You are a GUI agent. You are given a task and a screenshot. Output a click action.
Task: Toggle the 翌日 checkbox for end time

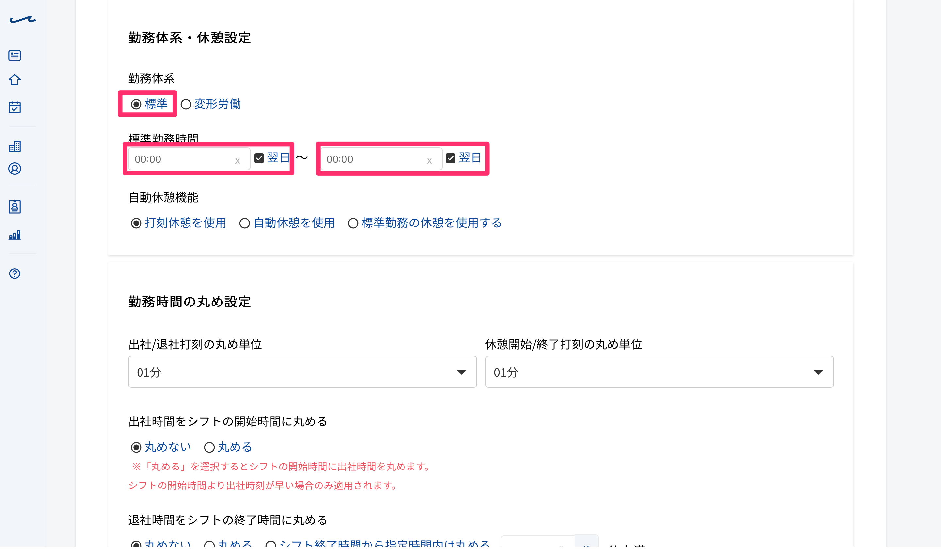(451, 158)
